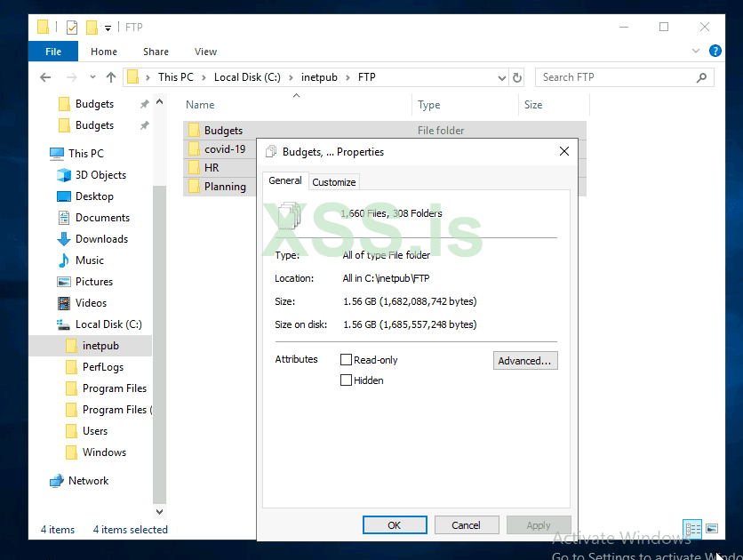
Task: Cancel the Properties dialog
Action: coord(466,525)
